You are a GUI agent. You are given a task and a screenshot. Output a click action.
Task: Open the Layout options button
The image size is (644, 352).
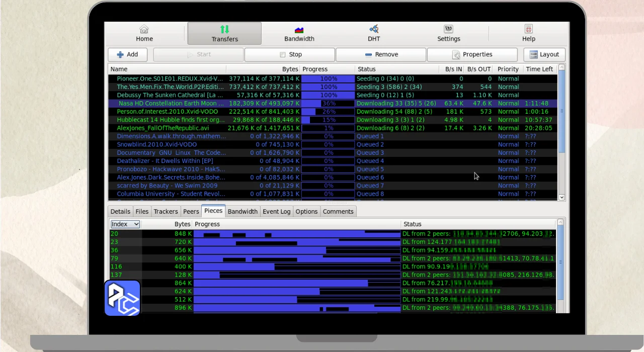coord(544,55)
